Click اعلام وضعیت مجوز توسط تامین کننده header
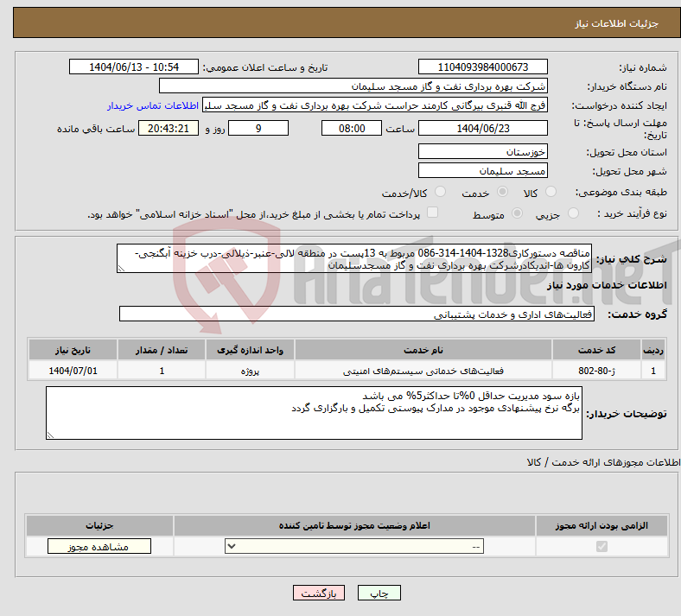Screen dimensions: 681x616 tap(354, 525)
